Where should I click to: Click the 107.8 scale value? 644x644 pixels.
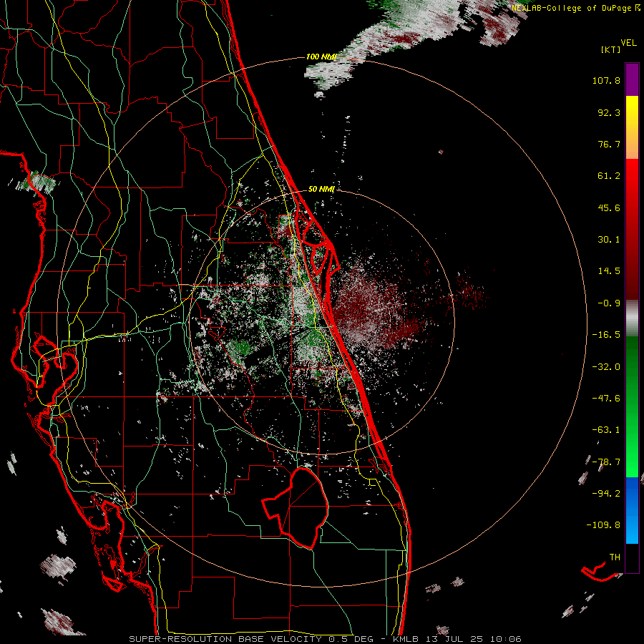(606, 80)
